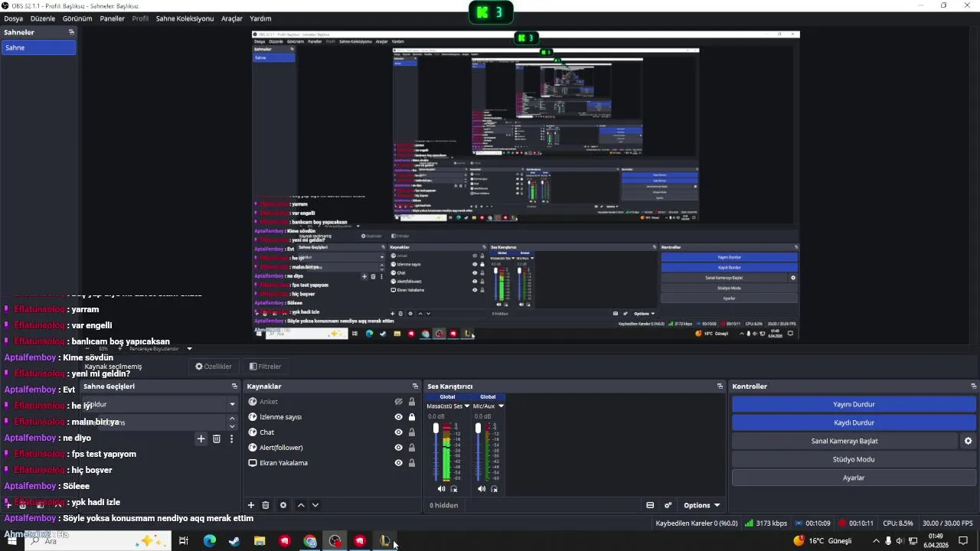Unlock the İzlenme sayısı source

click(x=412, y=417)
